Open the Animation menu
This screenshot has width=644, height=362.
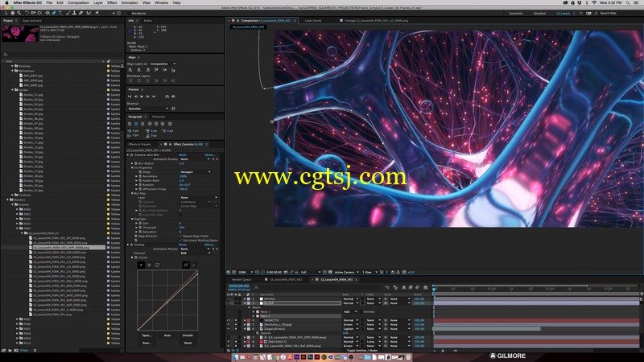click(130, 2)
